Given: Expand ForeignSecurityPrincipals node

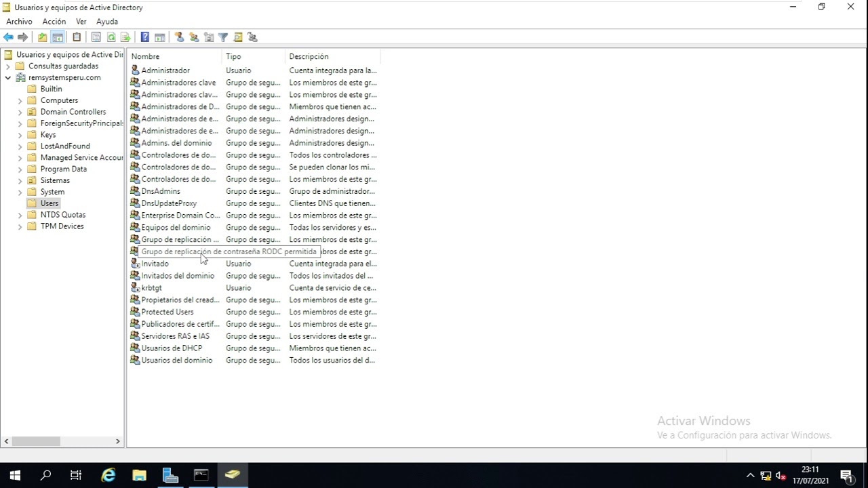Looking at the screenshot, I should point(20,124).
